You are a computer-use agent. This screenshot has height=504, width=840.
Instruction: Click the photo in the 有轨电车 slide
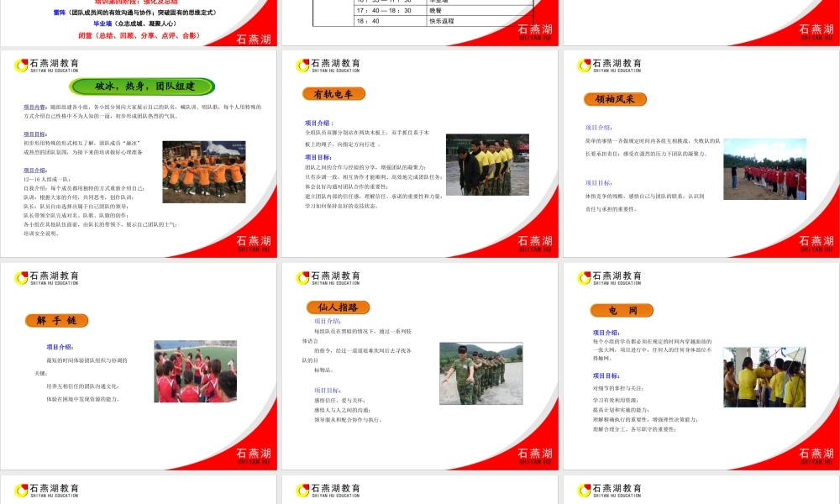coord(487,165)
